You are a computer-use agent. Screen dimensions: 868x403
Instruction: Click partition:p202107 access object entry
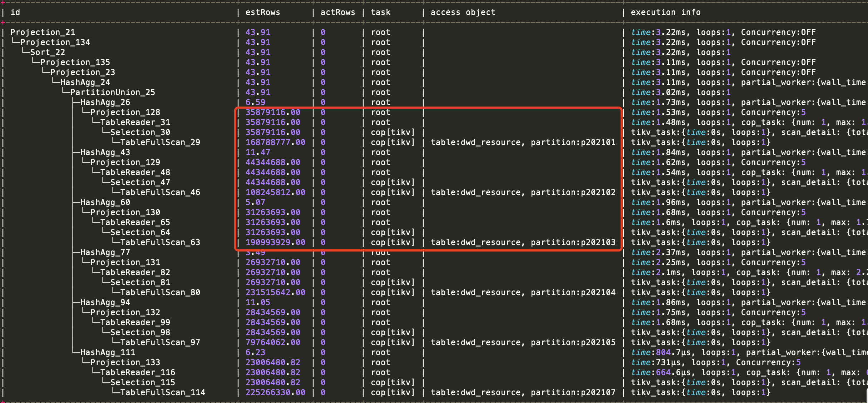pos(573,392)
